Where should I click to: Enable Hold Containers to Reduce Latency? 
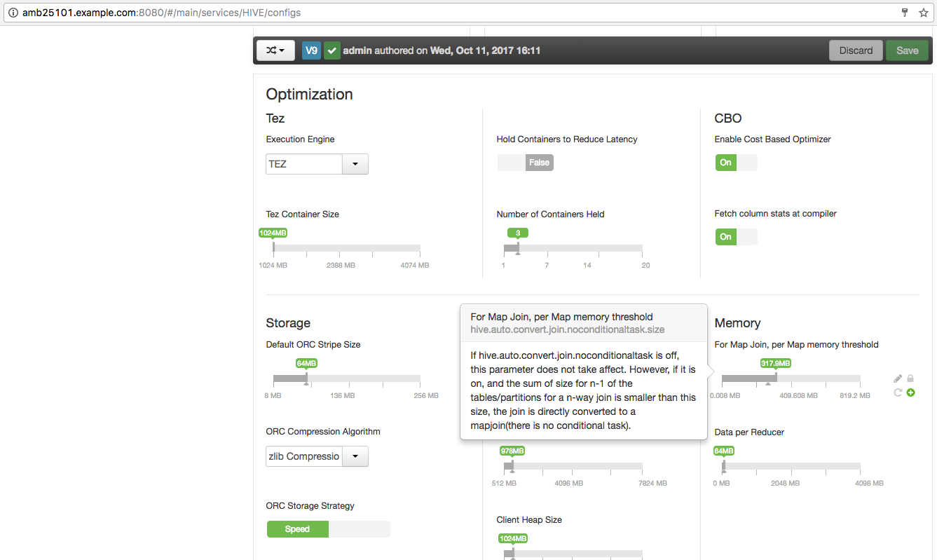coord(509,162)
